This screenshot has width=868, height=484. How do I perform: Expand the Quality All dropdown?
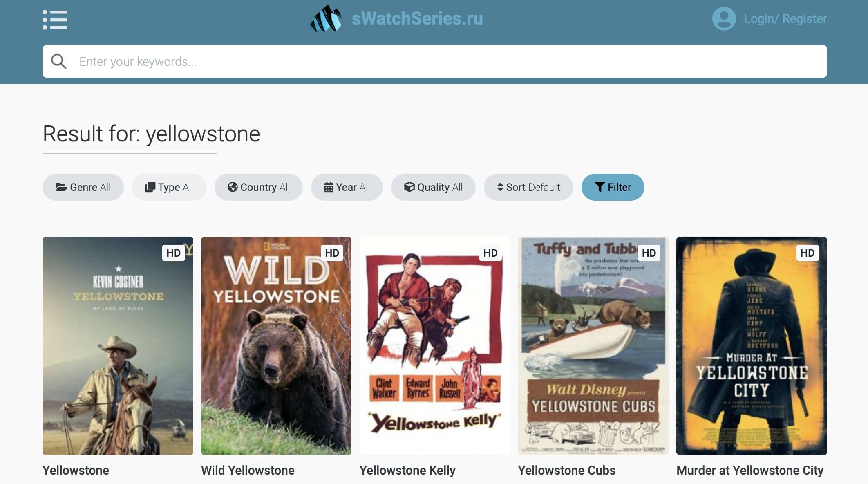(x=433, y=187)
